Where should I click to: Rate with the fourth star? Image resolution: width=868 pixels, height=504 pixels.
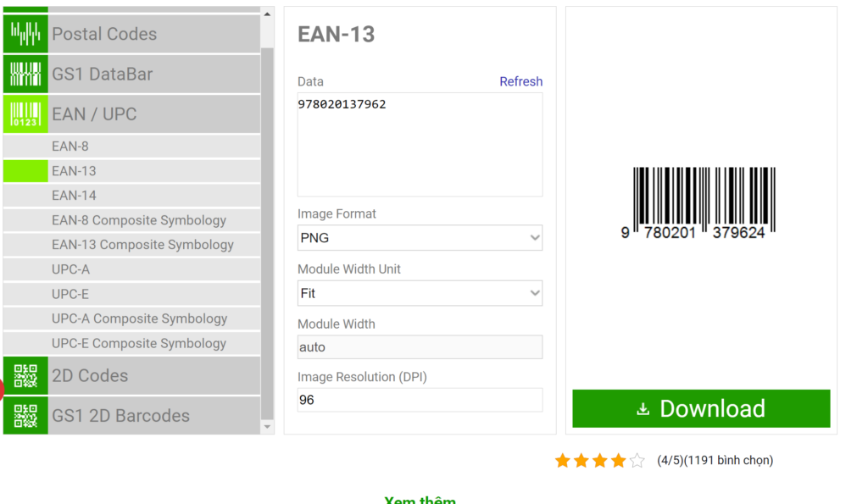coord(618,460)
